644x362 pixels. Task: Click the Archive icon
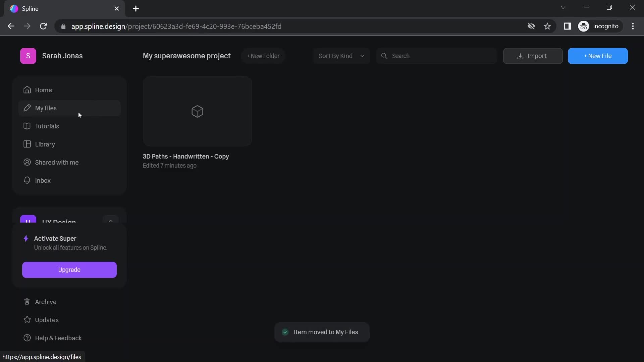[27, 301]
